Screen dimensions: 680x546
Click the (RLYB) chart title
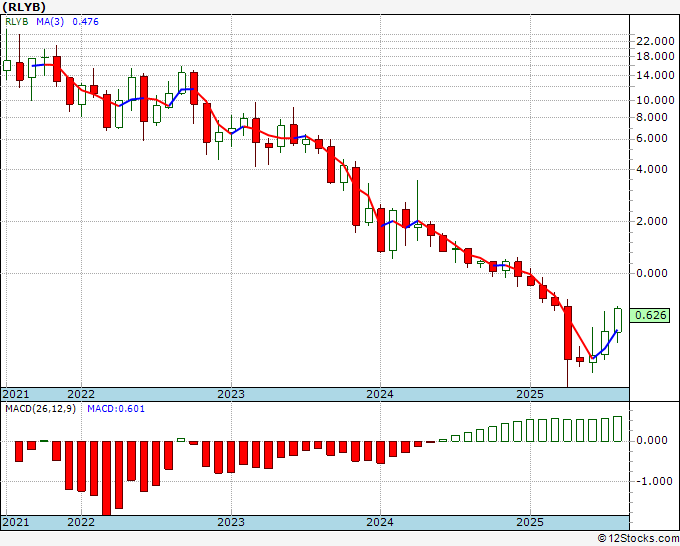(x=23, y=7)
